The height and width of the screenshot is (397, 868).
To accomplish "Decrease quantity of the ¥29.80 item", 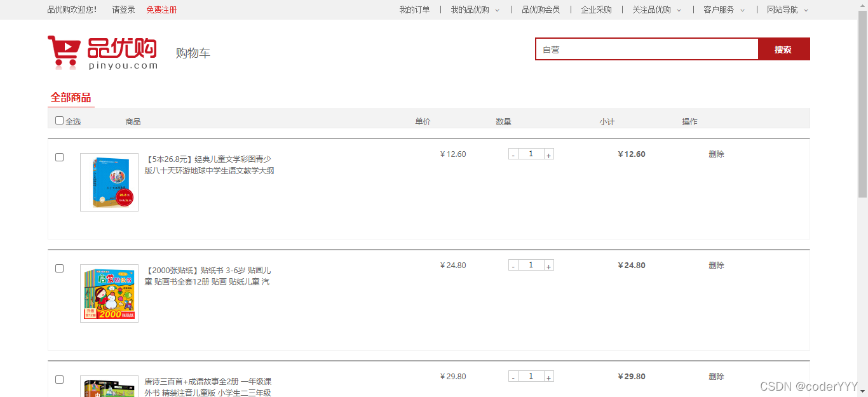I will 513,377.
